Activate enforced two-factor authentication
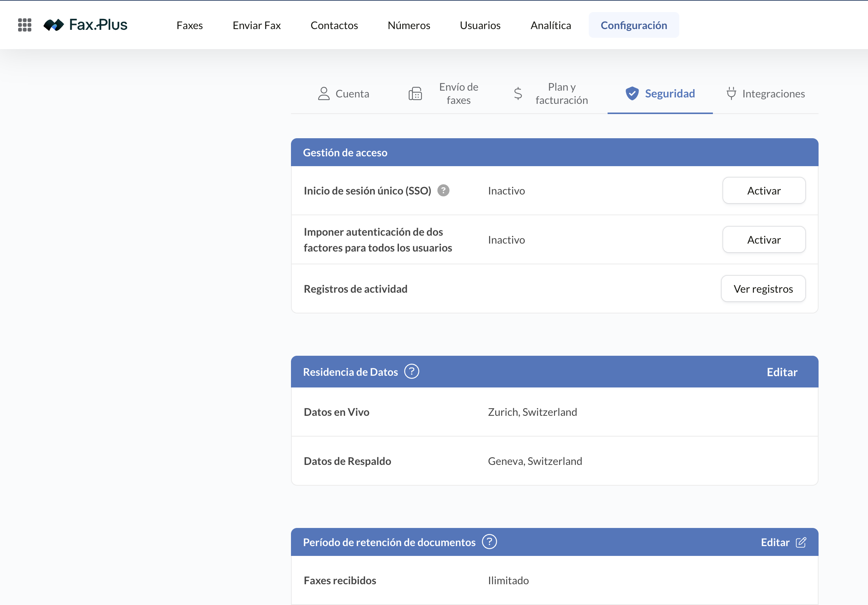Screen dimensions: 868x605 (764, 239)
